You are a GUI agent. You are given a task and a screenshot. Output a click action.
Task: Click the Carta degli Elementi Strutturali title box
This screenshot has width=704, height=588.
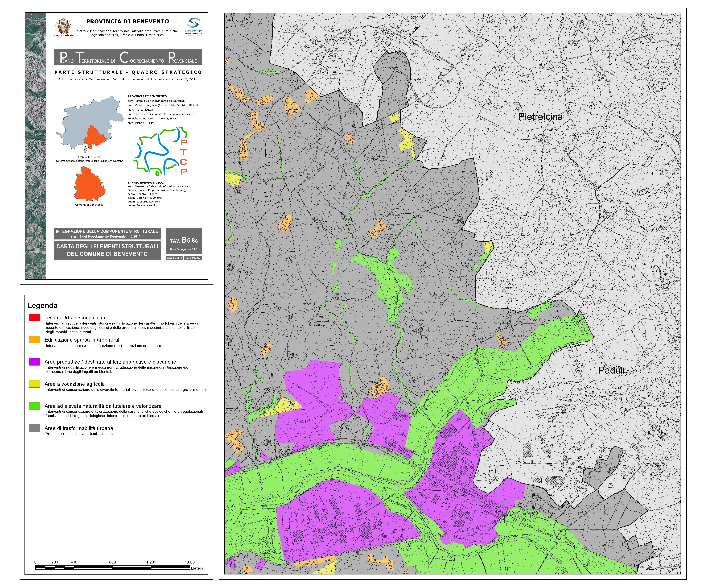click(x=107, y=250)
